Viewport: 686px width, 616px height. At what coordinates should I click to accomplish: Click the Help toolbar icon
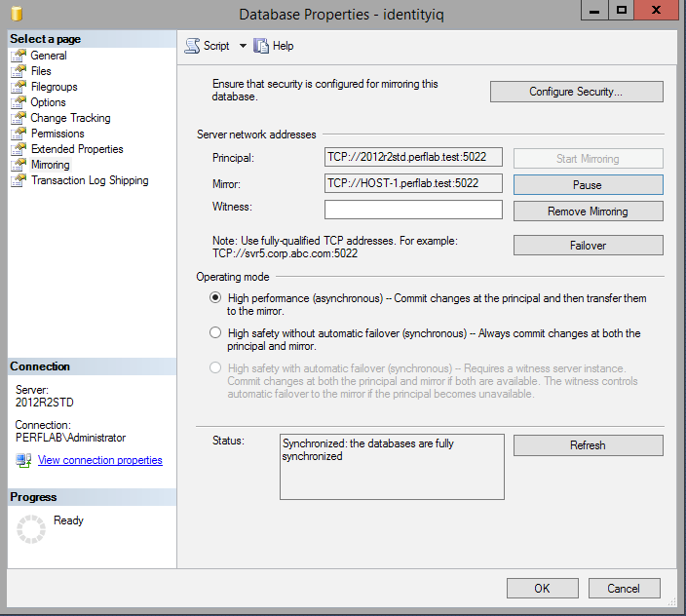click(261, 46)
